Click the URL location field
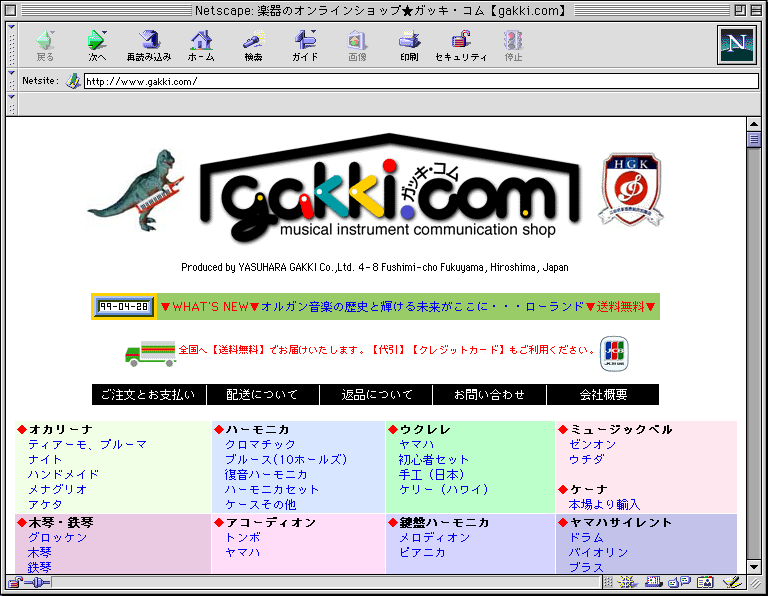This screenshot has width=768, height=596. 421,81
